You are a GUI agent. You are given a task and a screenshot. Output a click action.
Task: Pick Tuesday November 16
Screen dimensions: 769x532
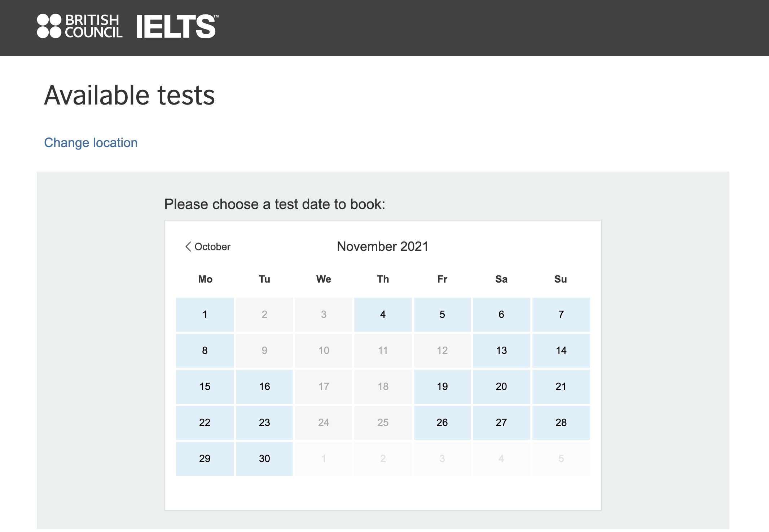pos(264,386)
